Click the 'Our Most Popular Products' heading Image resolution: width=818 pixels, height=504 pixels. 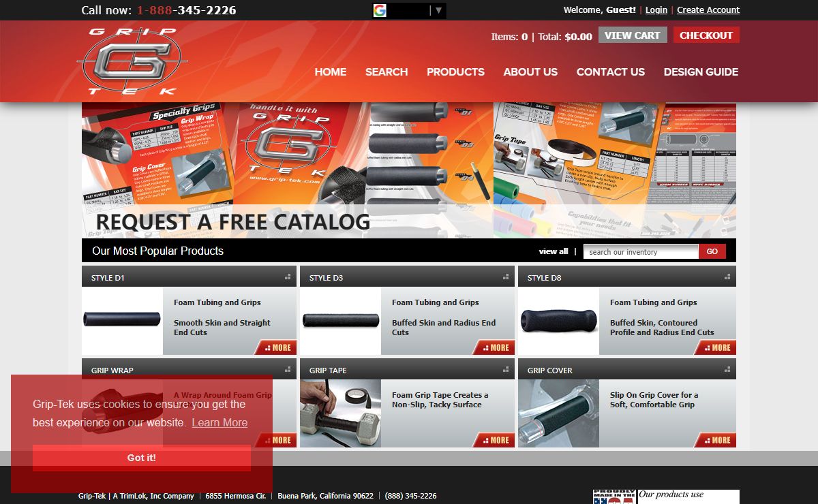(x=158, y=251)
